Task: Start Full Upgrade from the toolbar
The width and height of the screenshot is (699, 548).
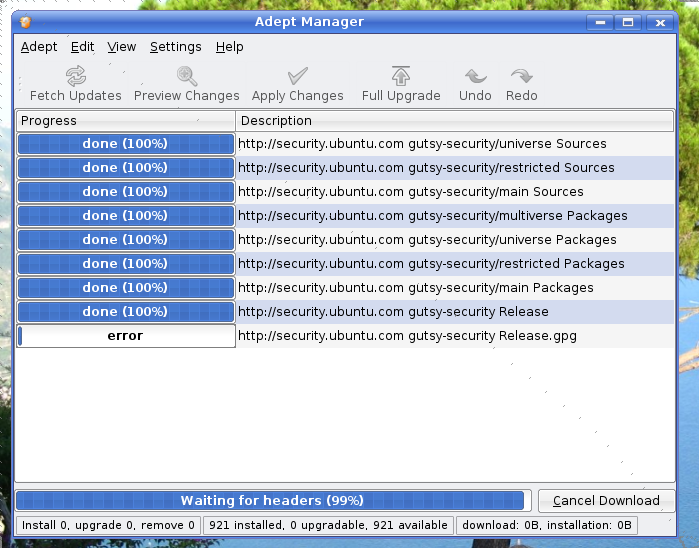Action: (401, 77)
